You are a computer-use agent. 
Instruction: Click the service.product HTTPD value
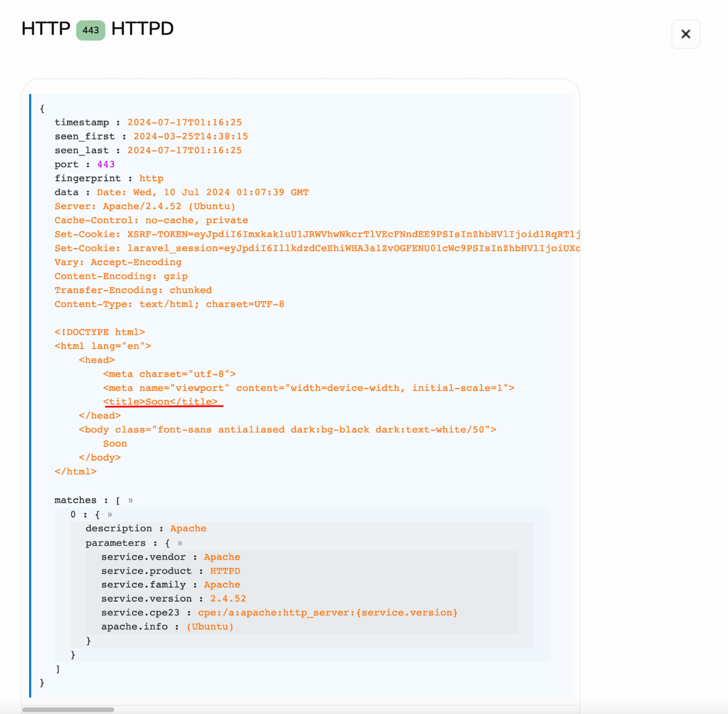tap(225, 571)
